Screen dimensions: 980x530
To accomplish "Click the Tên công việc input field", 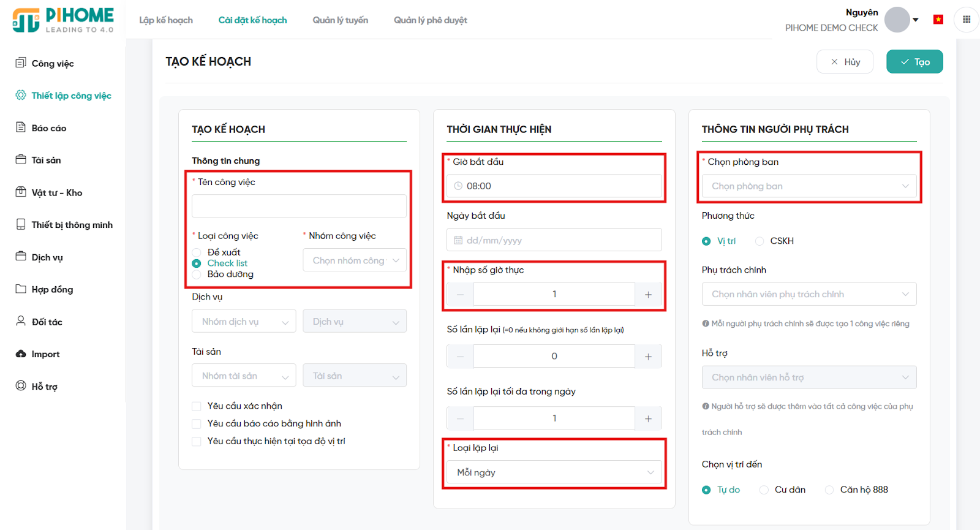I will tap(299, 206).
